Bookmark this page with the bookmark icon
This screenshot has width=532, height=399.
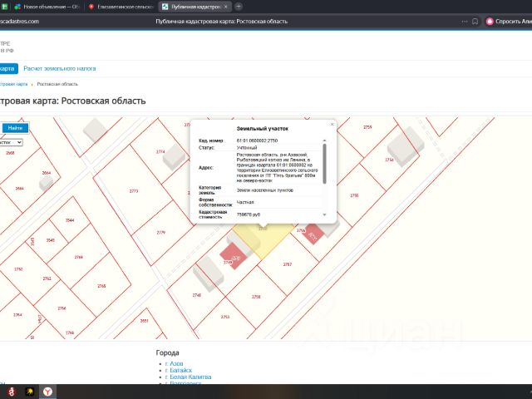475,22
